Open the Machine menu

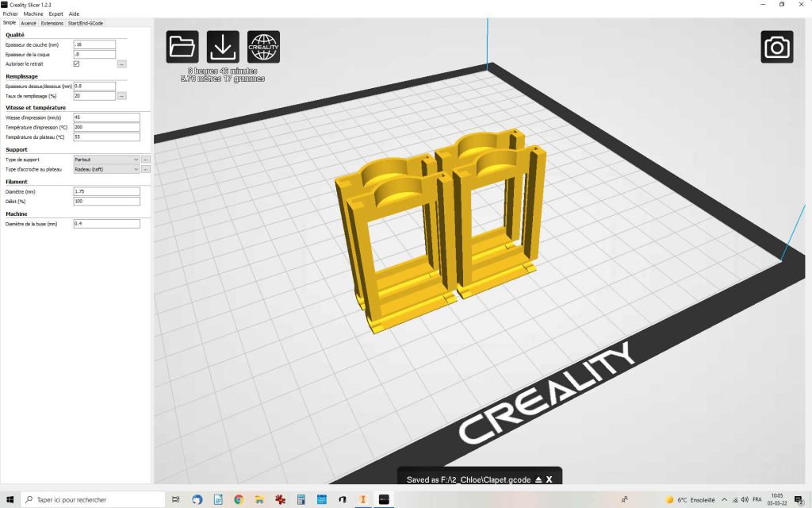tap(33, 14)
